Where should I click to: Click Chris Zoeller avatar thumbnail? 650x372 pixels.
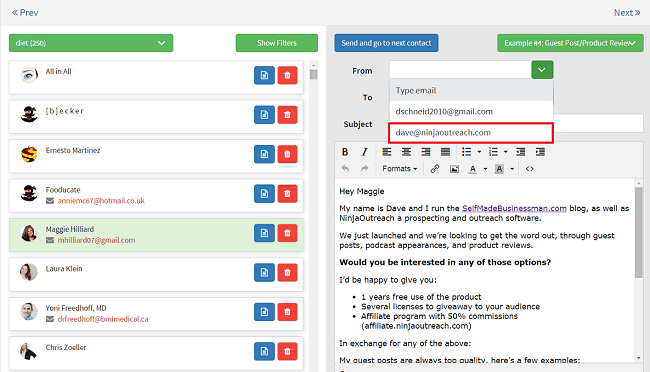coord(29,351)
